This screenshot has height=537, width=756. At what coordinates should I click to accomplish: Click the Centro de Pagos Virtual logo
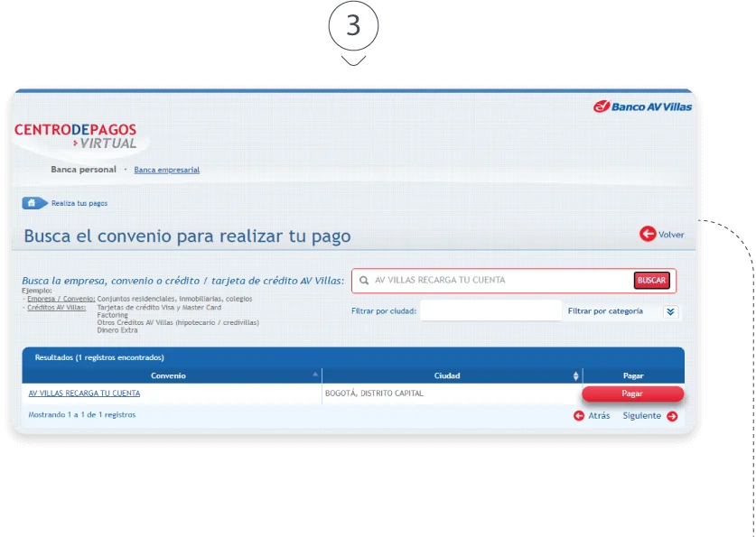76,136
